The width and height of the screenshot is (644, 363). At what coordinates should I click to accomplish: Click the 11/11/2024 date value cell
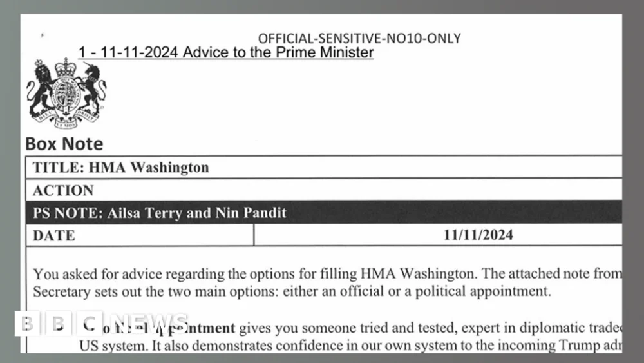(x=438, y=235)
